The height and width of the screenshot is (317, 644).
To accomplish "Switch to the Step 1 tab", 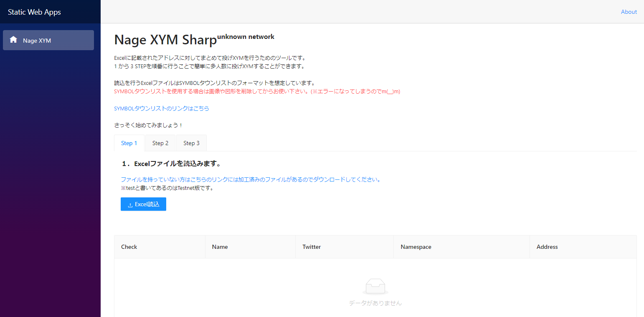I will [x=129, y=143].
